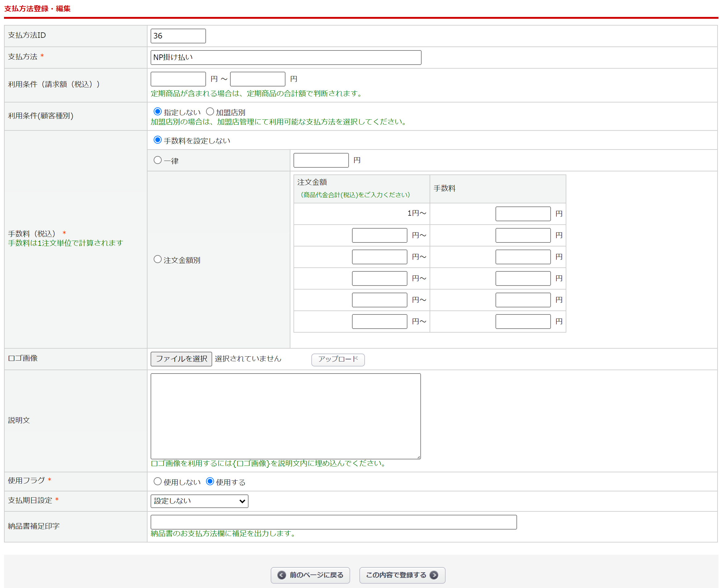Image resolution: width=724 pixels, height=588 pixels.
Task: Click back arrow icon on 前のページに戻る
Action: [281, 575]
